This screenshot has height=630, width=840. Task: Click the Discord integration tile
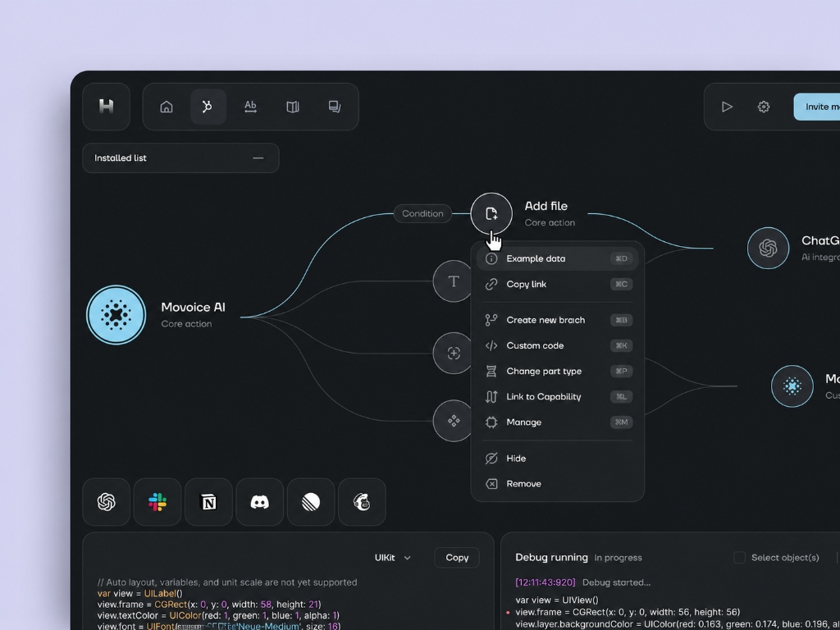point(260,502)
